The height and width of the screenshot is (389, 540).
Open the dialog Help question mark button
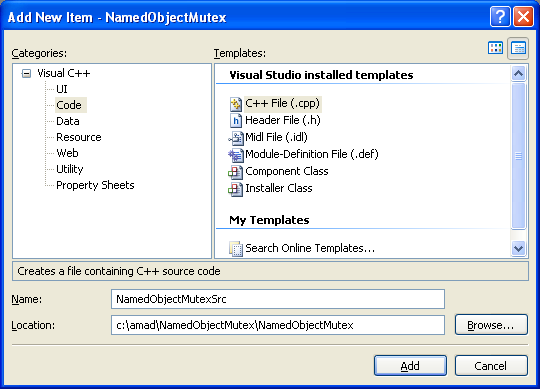point(500,17)
